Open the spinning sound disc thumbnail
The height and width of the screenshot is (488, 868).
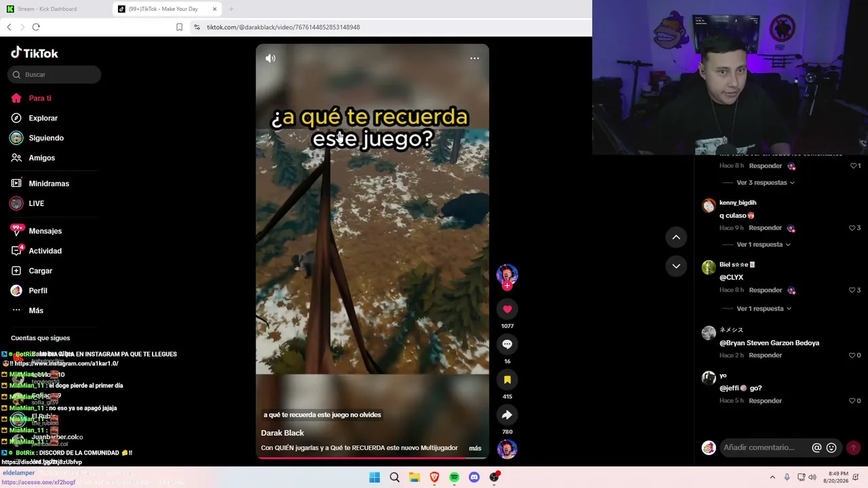pyautogui.click(x=507, y=449)
